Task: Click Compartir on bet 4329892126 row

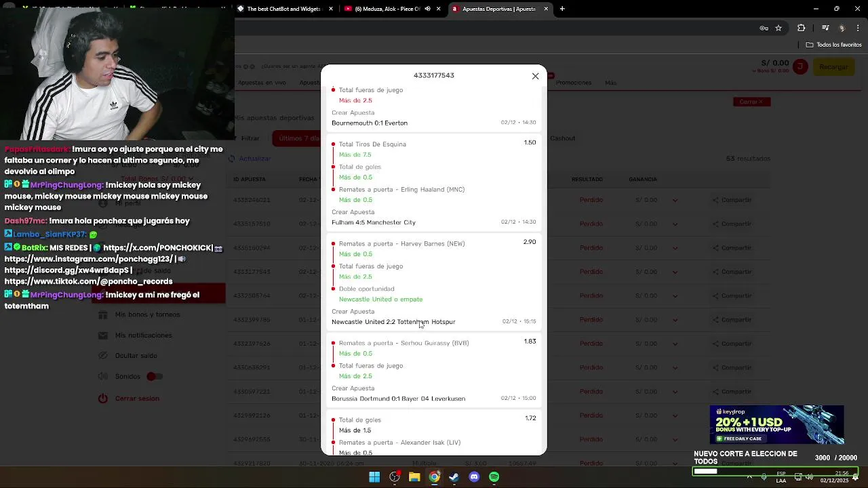Action: pos(732,415)
